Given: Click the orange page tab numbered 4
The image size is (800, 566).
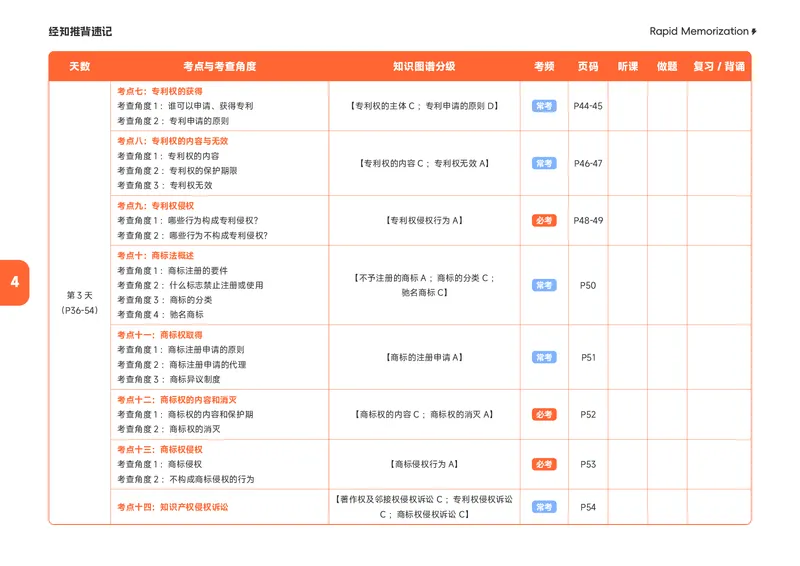Looking at the screenshot, I should (x=15, y=282).
